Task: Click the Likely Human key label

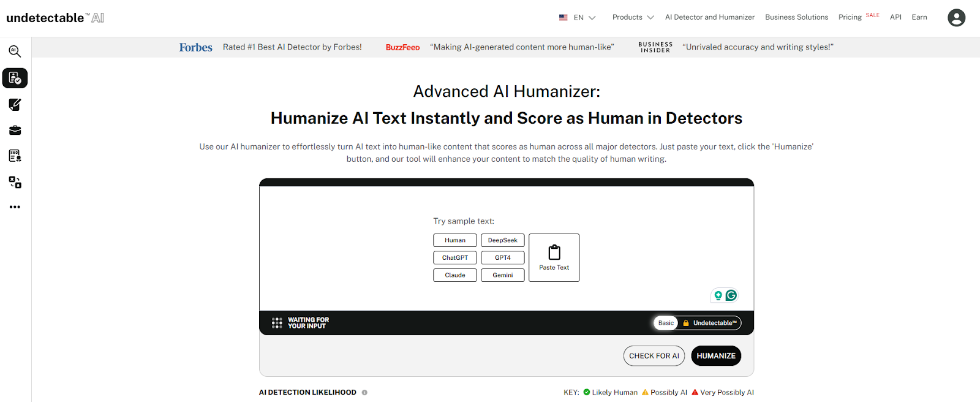Action: (614, 393)
